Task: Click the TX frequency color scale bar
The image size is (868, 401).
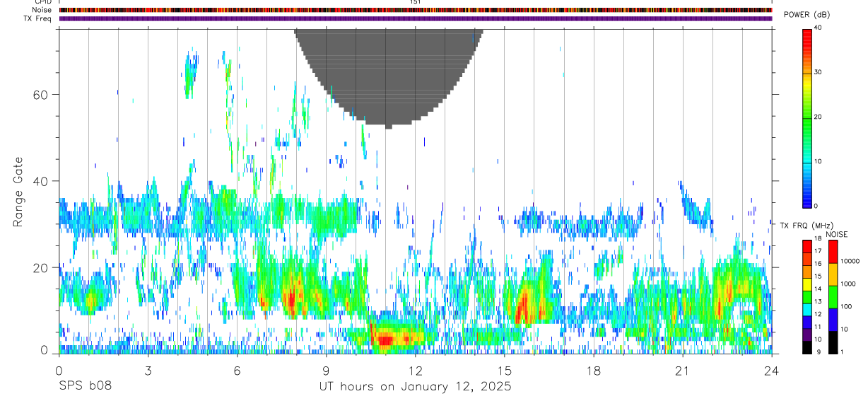Action: (807, 297)
